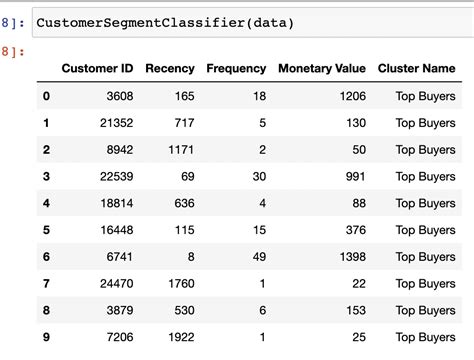
Task: Click Recency value 1922
Action: pos(181,337)
